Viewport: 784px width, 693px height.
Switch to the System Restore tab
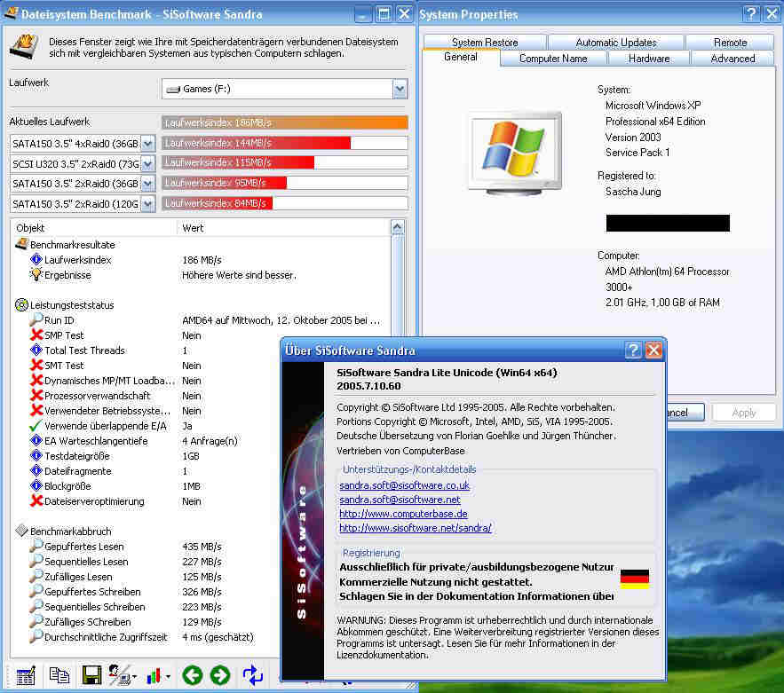(485, 42)
